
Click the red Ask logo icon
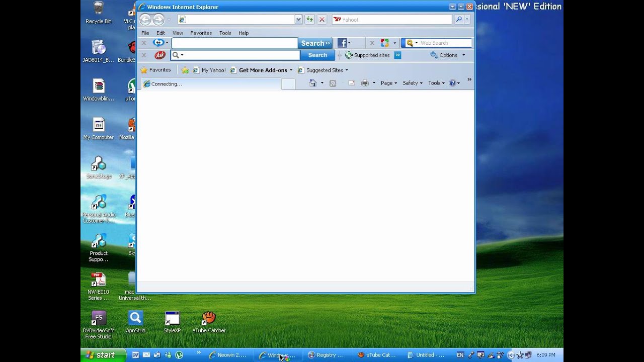160,55
